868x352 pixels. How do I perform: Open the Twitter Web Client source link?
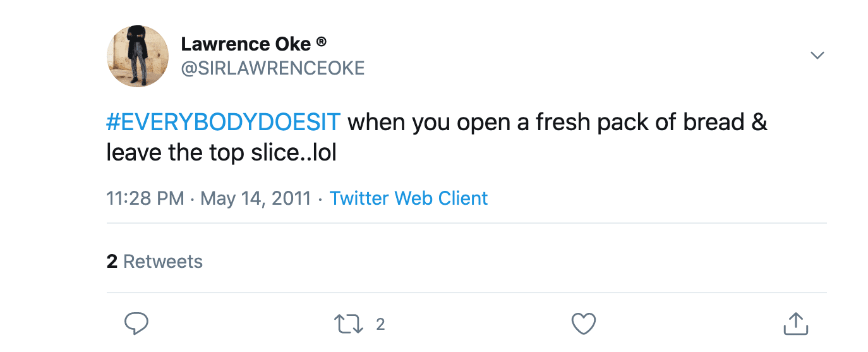(409, 198)
